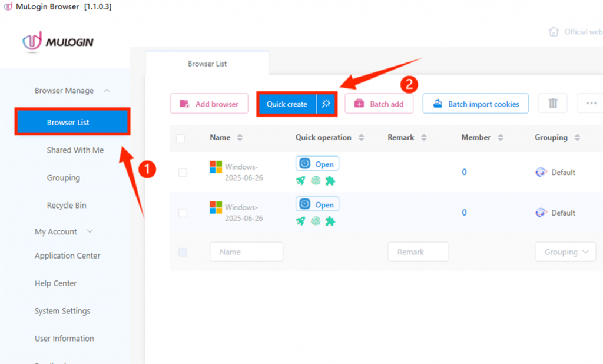This screenshot has width=603, height=364.
Task: Sort by Remark column arrows
Action: [x=424, y=137]
